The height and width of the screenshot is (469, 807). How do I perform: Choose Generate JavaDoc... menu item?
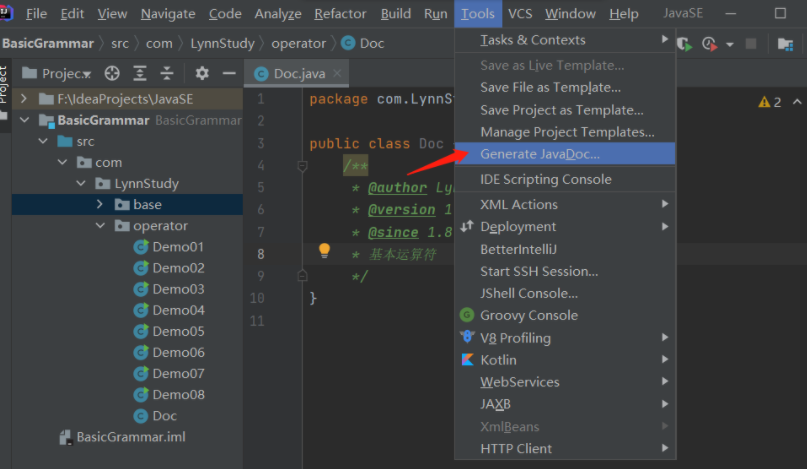click(x=565, y=154)
